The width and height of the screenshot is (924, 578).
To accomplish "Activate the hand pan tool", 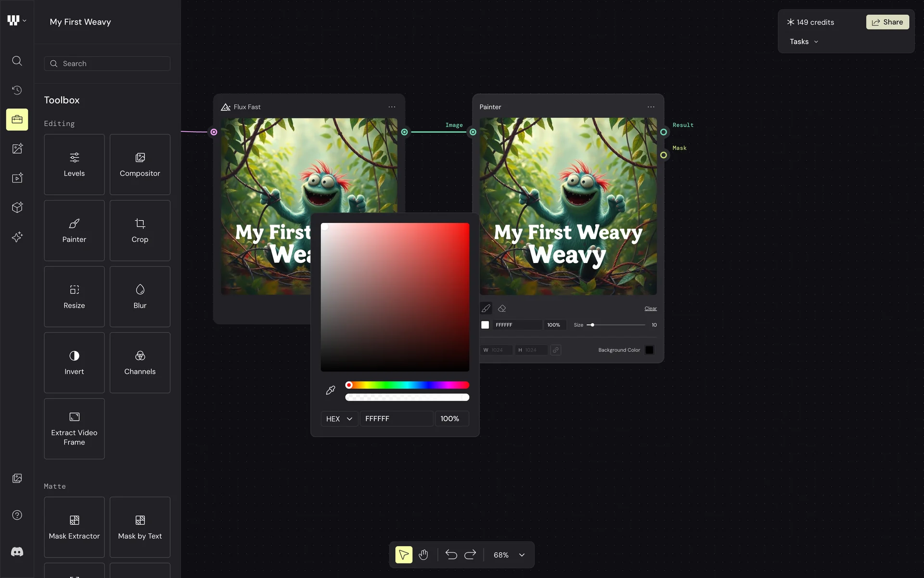I will (x=423, y=555).
